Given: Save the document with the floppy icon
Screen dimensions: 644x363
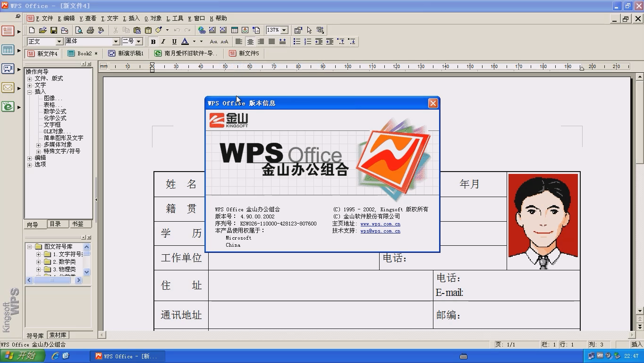Looking at the screenshot, I should coord(54,30).
